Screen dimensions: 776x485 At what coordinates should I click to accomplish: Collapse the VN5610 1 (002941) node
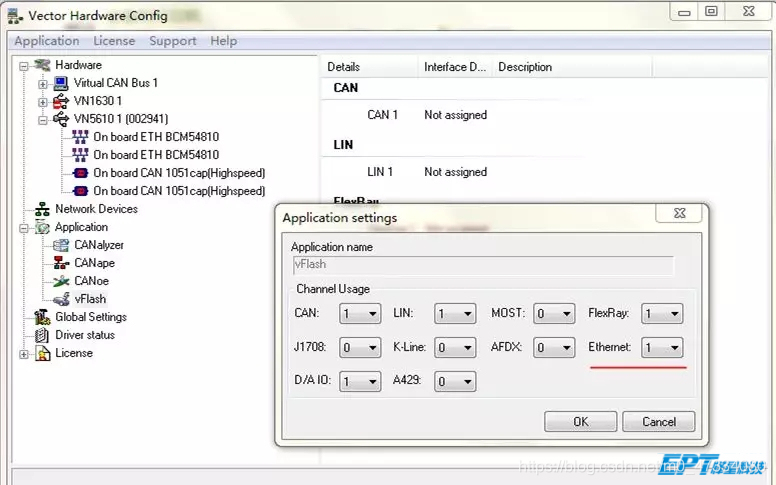43,120
